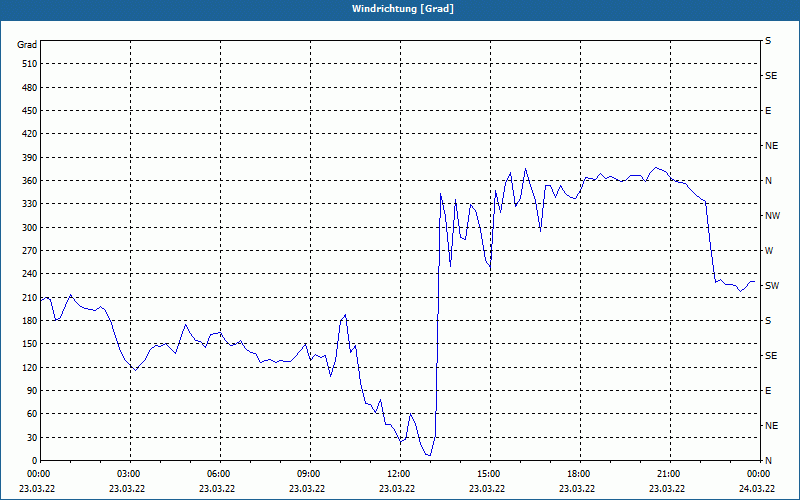Viewport: 800px width, 500px height.
Task: Click the 270 y-axis value
Action: pyautogui.click(x=30, y=251)
